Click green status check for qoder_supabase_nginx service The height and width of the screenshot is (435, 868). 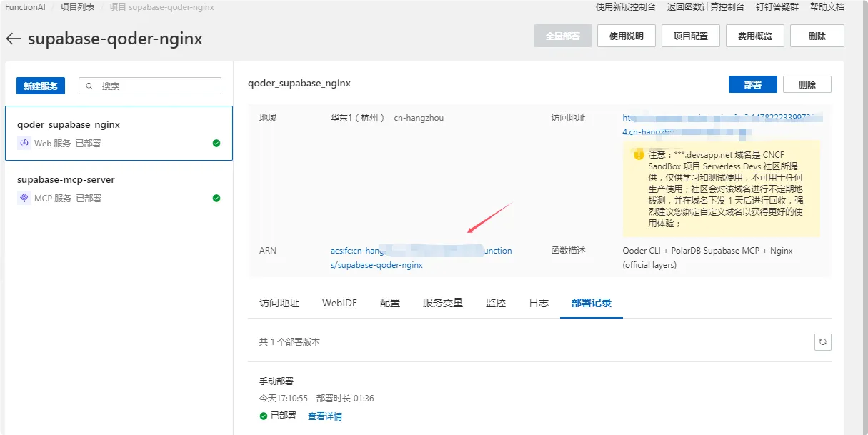coord(216,142)
